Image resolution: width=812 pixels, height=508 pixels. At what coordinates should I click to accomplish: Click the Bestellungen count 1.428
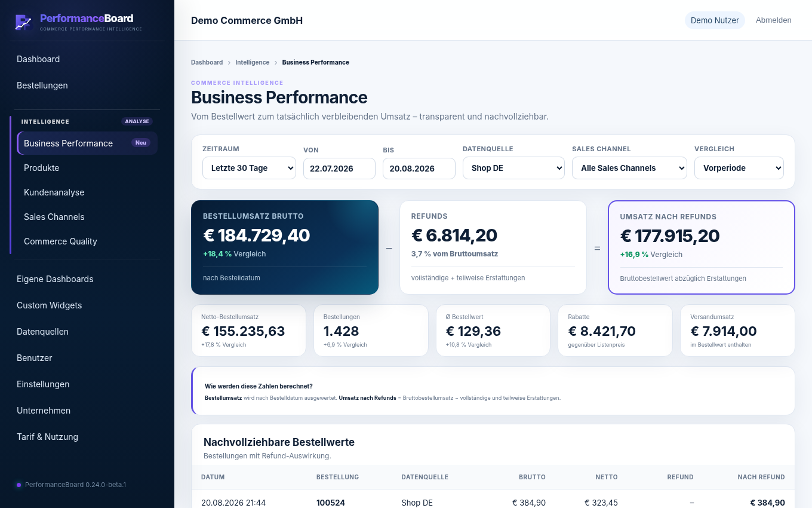click(x=341, y=331)
